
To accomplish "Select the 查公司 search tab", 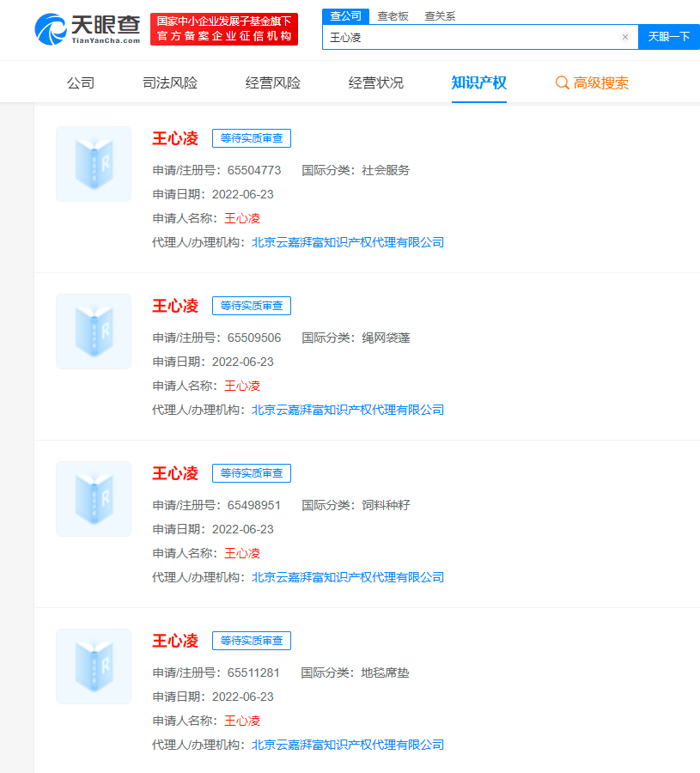I will click(x=345, y=16).
